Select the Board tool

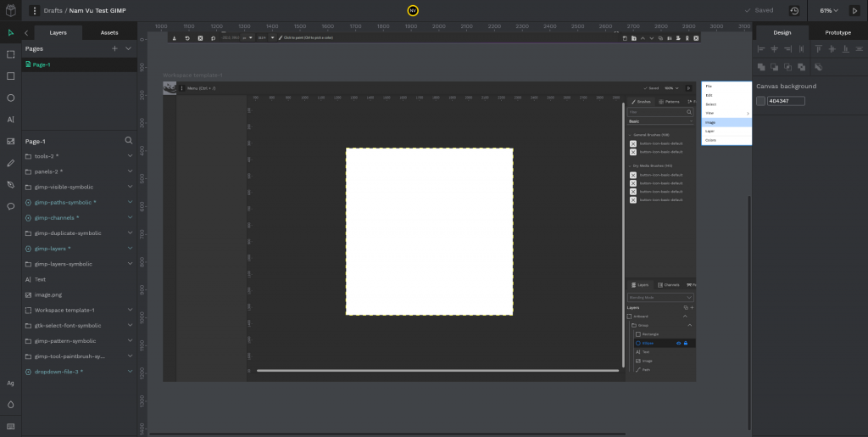click(x=10, y=54)
